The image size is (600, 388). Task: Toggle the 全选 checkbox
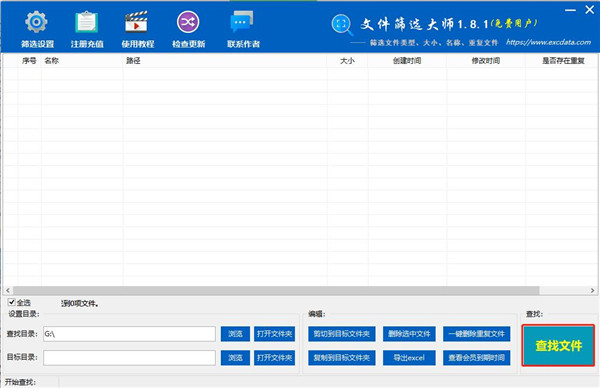11,302
